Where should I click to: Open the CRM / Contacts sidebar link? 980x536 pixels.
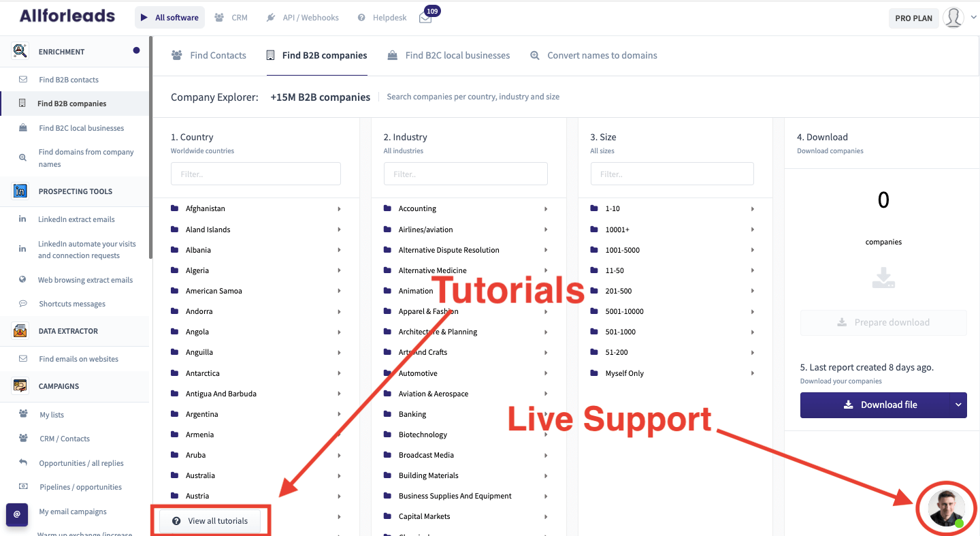coord(65,439)
